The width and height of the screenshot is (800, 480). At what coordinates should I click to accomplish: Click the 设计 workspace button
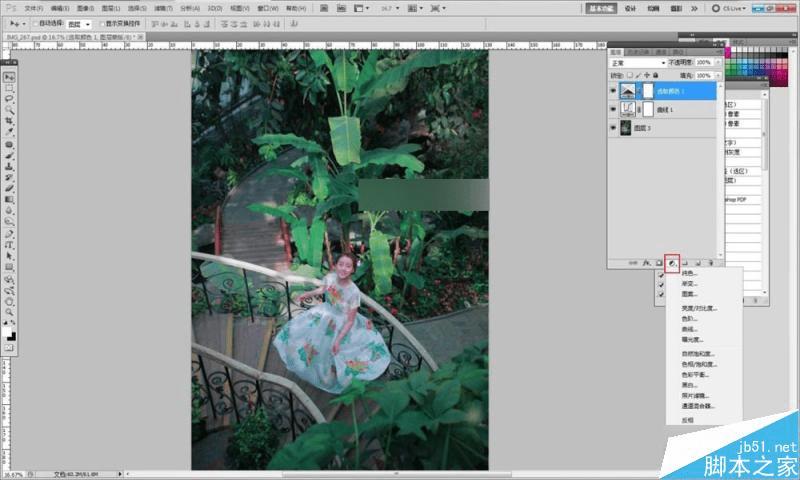click(x=630, y=7)
